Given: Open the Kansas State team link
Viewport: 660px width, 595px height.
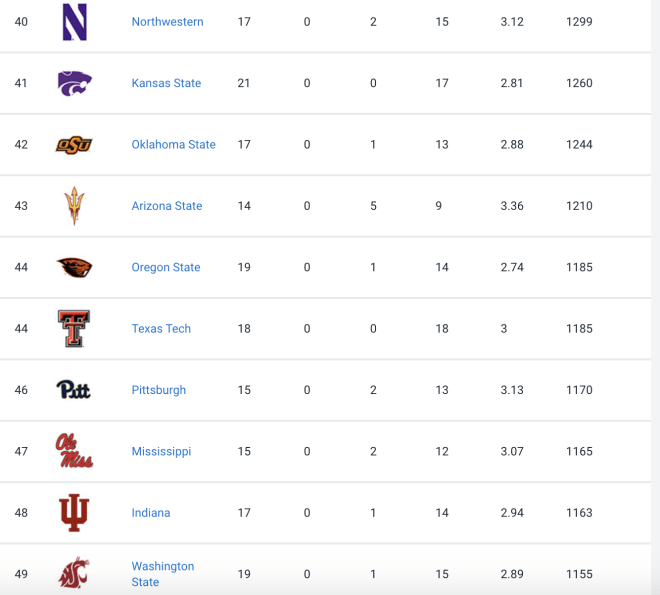Looking at the screenshot, I should pyautogui.click(x=166, y=83).
